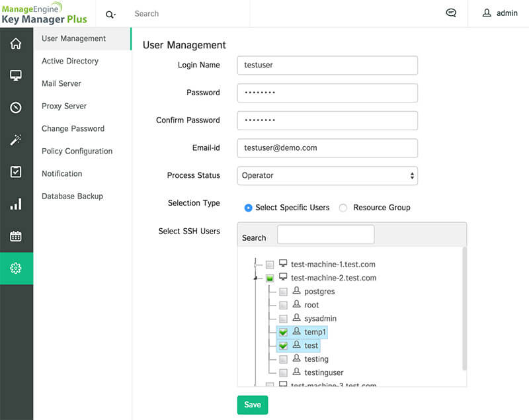529x420 pixels.
Task: Select the test-machine-2.test.com tree label
Action: pos(334,278)
